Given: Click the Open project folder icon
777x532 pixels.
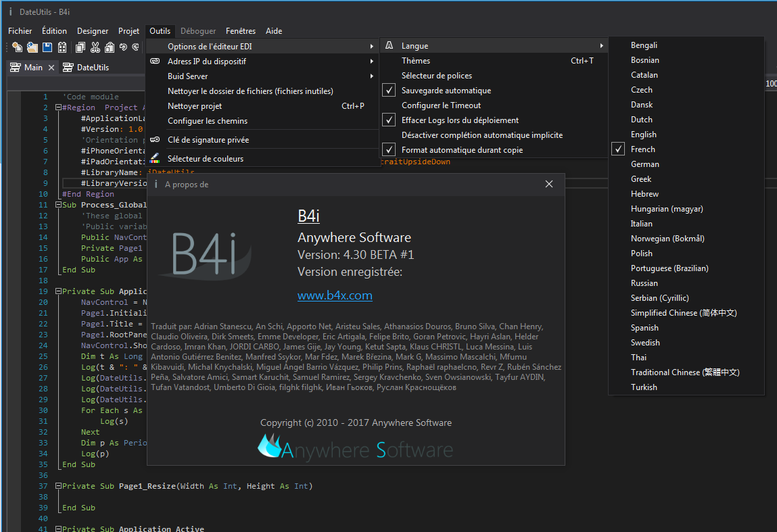Looking at the screenshot, I should point(32,47).
